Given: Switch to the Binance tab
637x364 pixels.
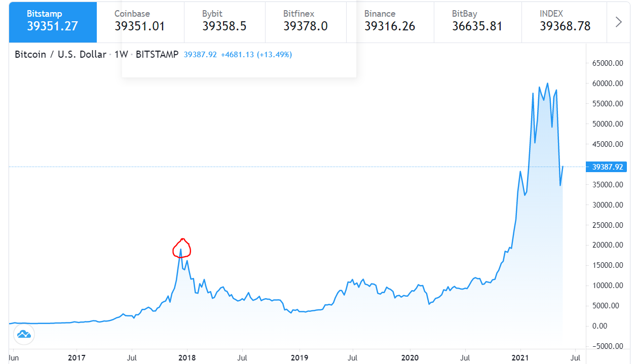Looking at the screenshot, I should 389,21.
